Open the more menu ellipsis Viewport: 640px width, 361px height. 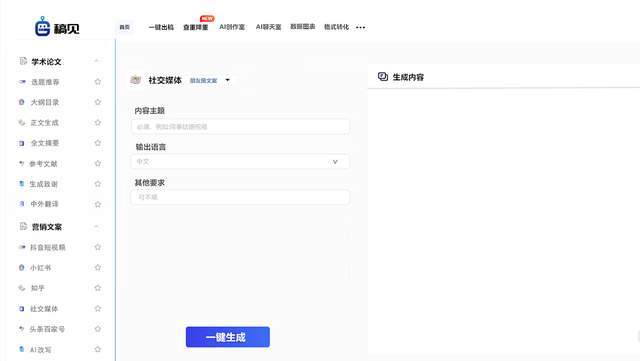point(360,27)
